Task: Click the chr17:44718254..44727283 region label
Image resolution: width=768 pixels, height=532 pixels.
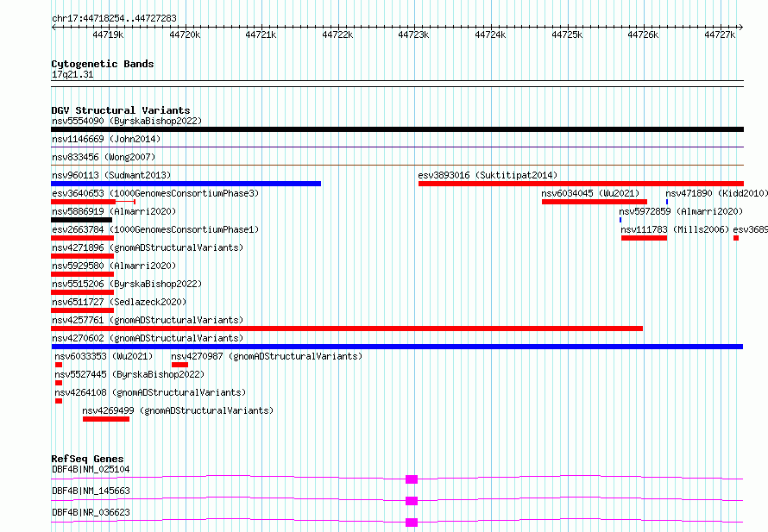Action: point(114,19)
